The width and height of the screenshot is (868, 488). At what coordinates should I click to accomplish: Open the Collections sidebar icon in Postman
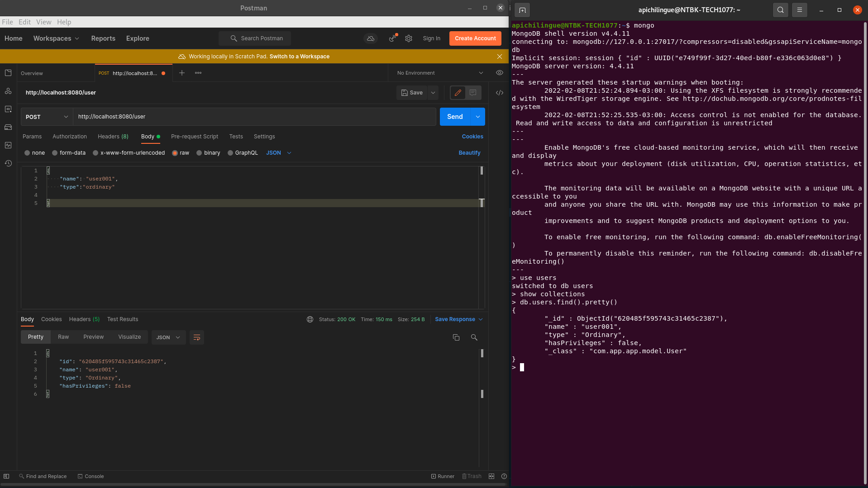click(8, 73)
